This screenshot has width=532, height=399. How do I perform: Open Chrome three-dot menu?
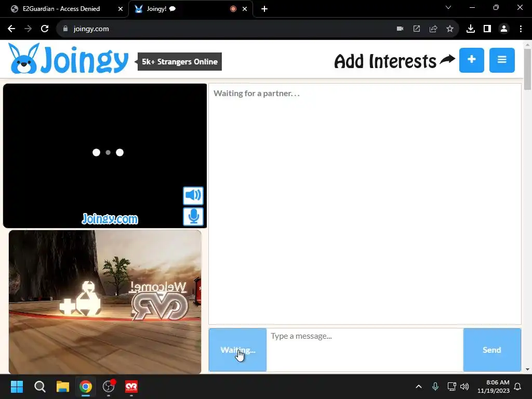[521, 29]
